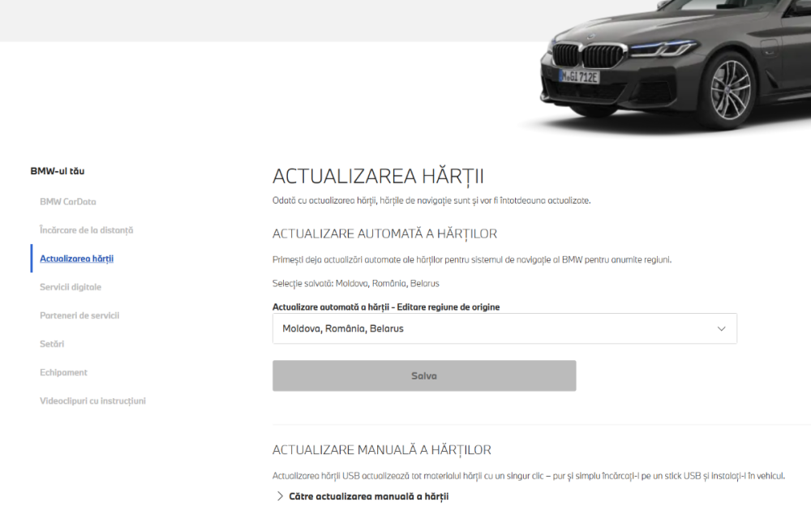Go to Încărcare de la distanță section
The image size is (811, 532).
[x=86, y=230]
